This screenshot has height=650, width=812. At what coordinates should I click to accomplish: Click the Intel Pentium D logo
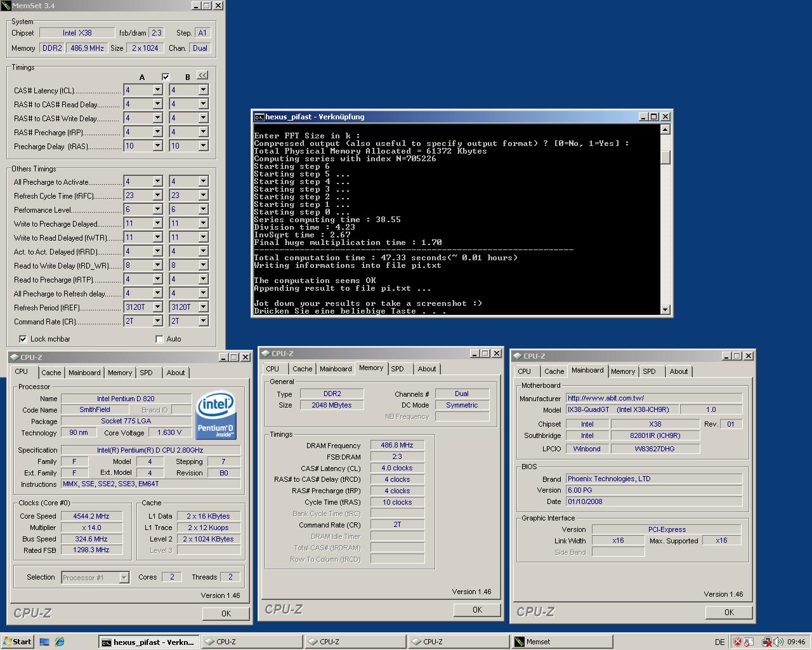(x=216, y=416)
